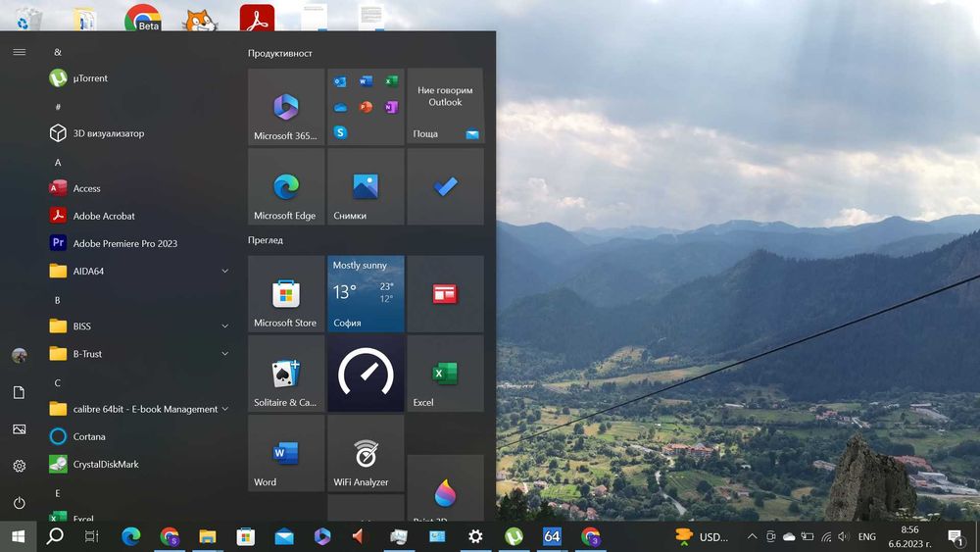Screen dimensions: 980x552
Task: Click the & section header
Action: point(58,52)
